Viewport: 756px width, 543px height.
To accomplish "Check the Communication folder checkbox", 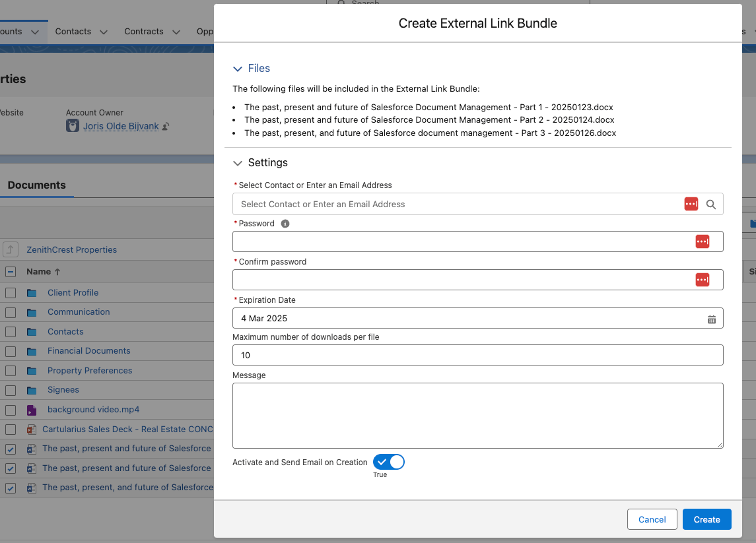I will tap(11, 312).
